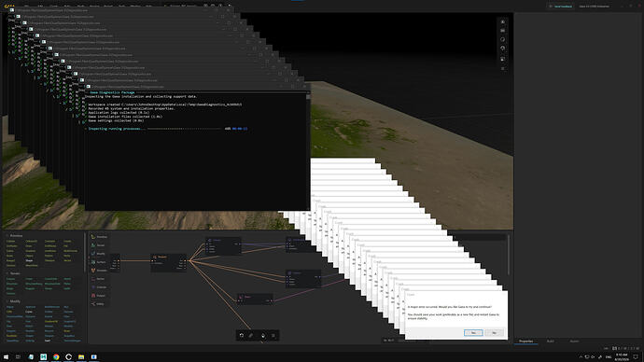This screenshot has width=644, height=362.
Task: Open the Derive category in the toolbox strip
Action: point(99,279)
